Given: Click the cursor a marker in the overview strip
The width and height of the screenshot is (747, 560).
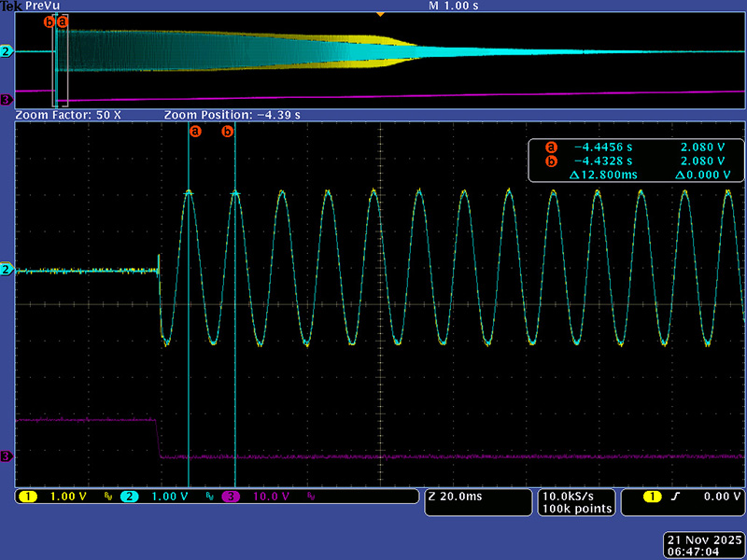Looking at the screenshot, I should 63,21.
